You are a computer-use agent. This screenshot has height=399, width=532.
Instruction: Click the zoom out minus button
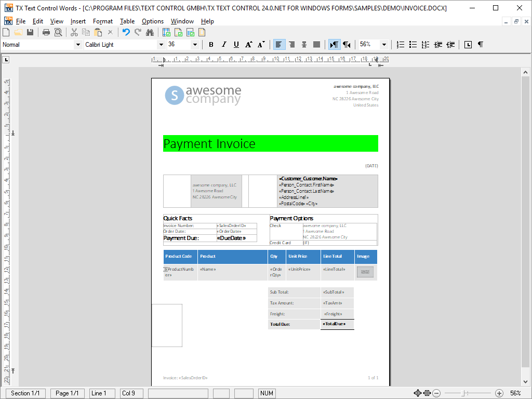click(x=437, y=393)
